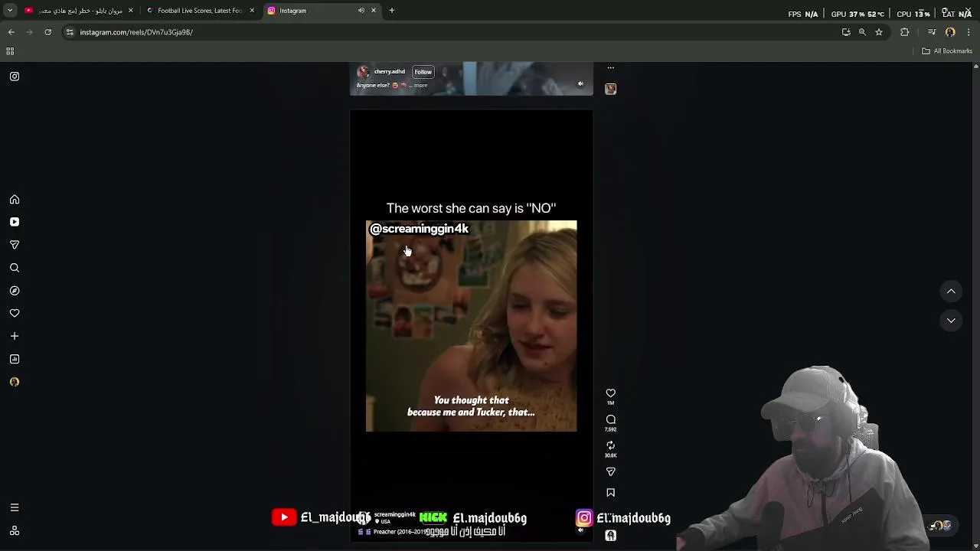Open cherry.adhd profile name
The width and height of the screenshot is (980, 551).
coord(389,72)
